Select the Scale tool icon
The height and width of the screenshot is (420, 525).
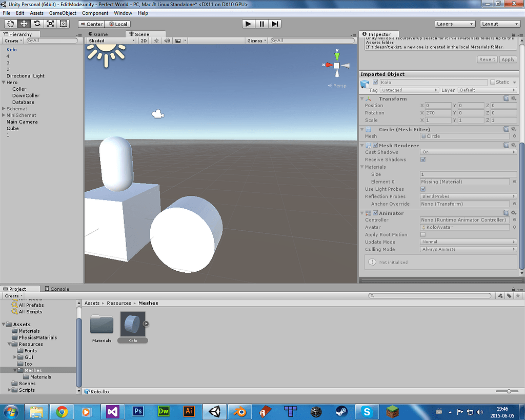(50, 24)
